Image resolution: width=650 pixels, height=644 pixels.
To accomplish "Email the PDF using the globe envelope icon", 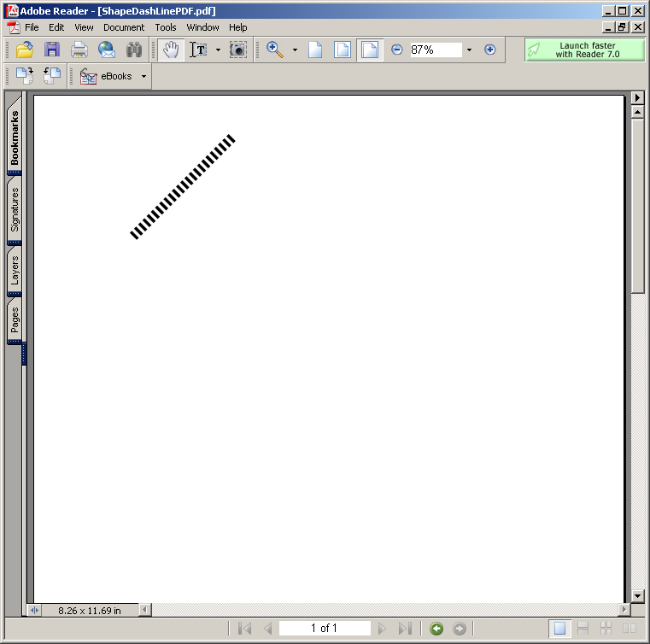I will coord(107,50).
